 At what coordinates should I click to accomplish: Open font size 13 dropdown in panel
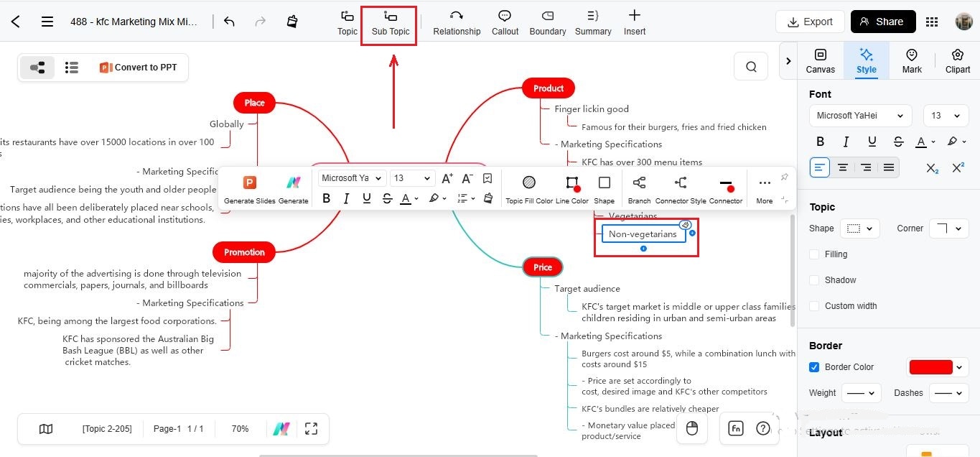pyautogui.click(x=945, y=116)
